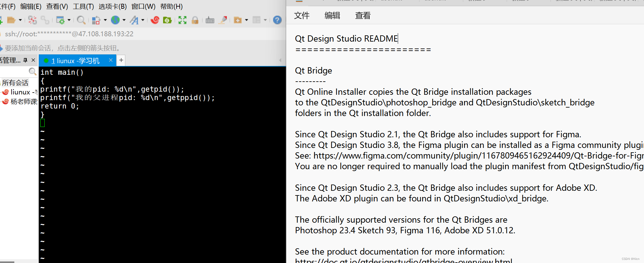This screenshot has height=263, width=644.
Task: Click the 'See the product documentation' line
Action: click(x=400, y=251)
